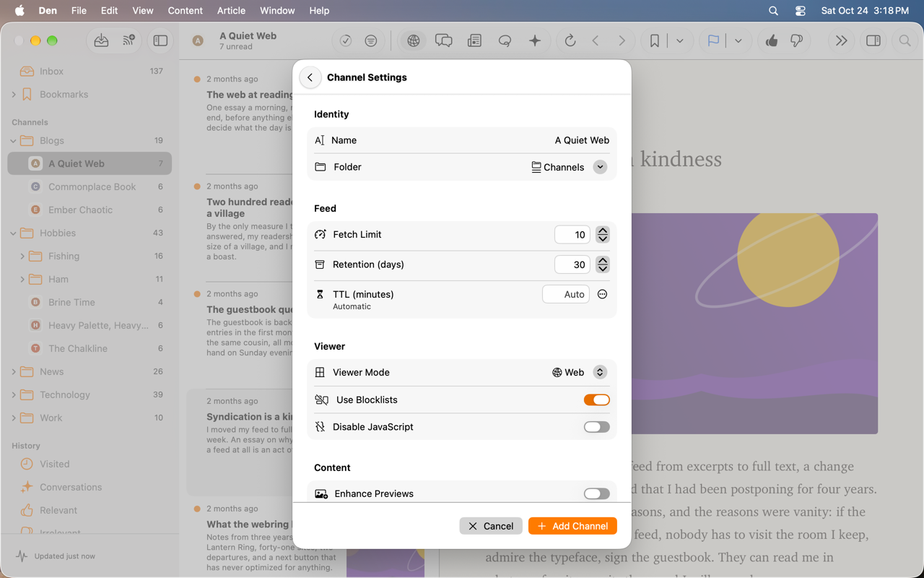Image resolution: width=924 pixels, height=578 pixels.
Task: Click the bookmark icon in the toolbar
Action: [655, 41]
